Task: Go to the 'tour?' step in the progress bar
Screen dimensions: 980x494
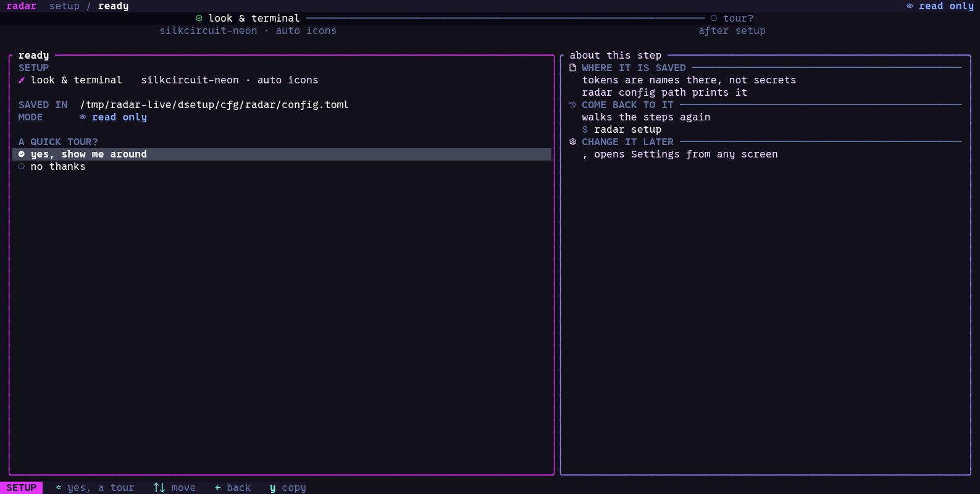Action: [738, 19]
